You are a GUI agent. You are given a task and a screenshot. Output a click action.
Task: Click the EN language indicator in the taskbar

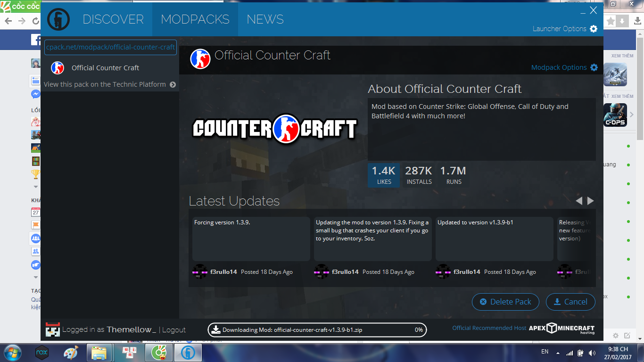545,352
